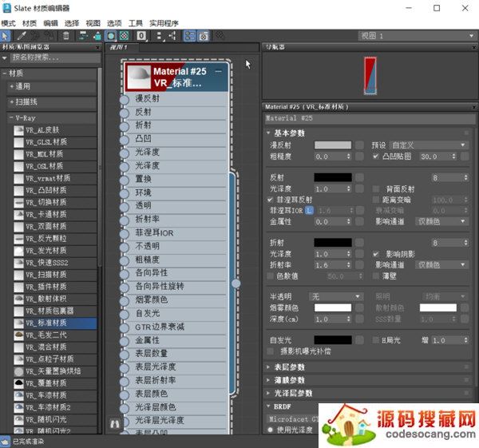Click the L lock button beside 菲涅耳IOR
The height and width of the screenshot is (448, 479).
310,210
